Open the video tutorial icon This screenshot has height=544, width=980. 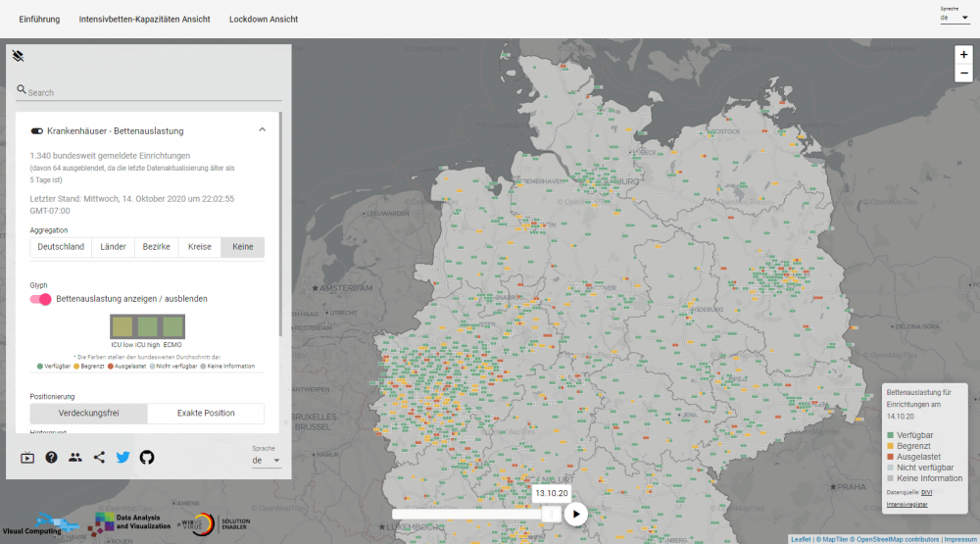[x=27, y=458]
